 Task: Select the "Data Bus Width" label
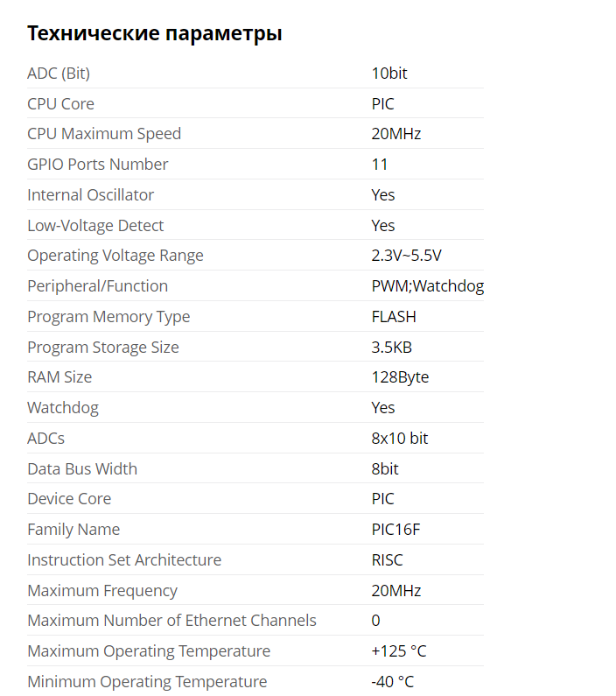tap(82, 469)
